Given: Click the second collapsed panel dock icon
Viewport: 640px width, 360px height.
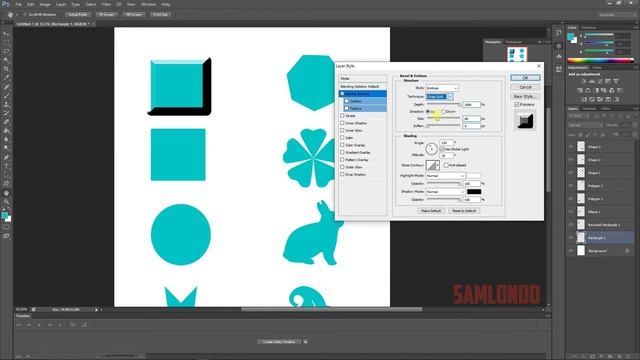Looking at the screenshot, I should tap(558, 47).
